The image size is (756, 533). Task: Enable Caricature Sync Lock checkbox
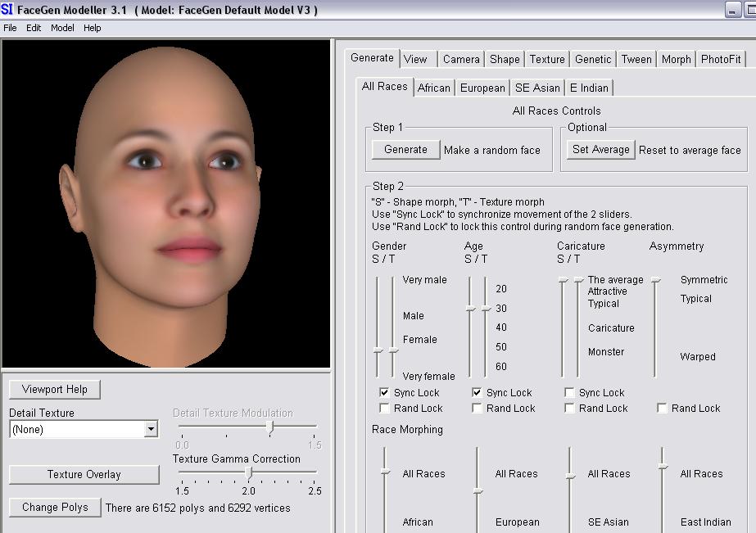click(x=569, y=392)
